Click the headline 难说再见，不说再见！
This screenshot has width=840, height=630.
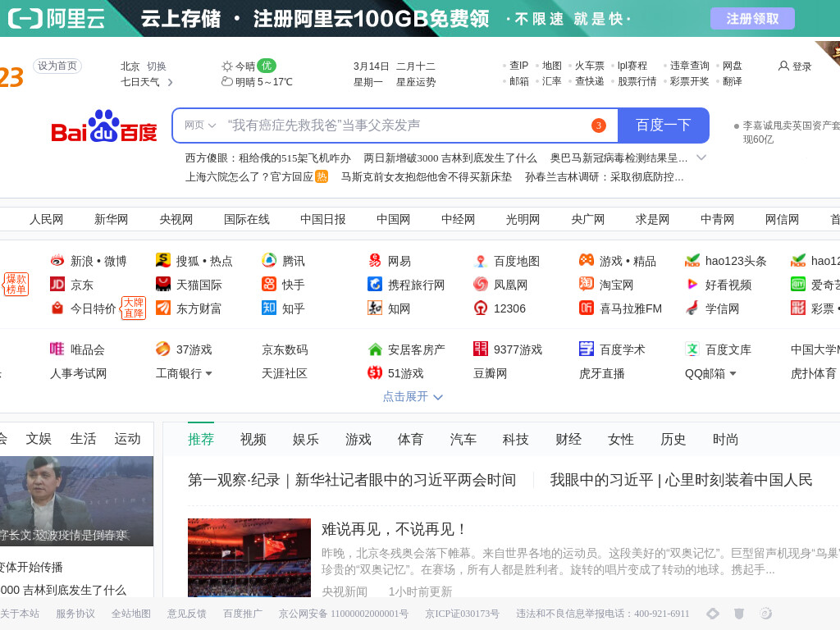tap(395, 529)
